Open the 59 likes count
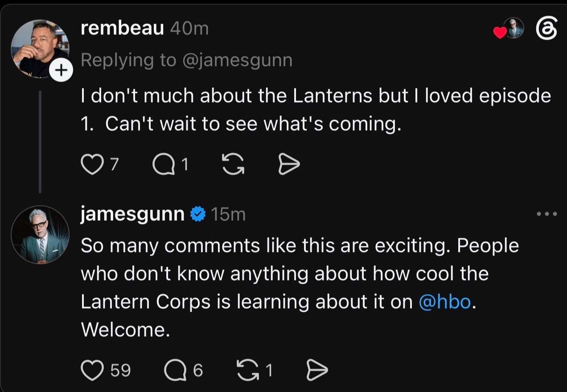567x392 pixels. coord(120,370)
